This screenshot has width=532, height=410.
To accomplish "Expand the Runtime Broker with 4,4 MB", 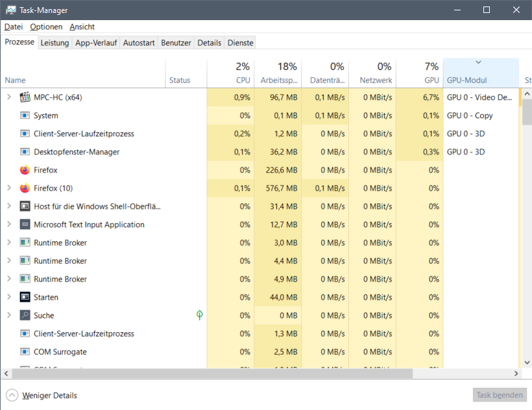I will coord(9,260).
